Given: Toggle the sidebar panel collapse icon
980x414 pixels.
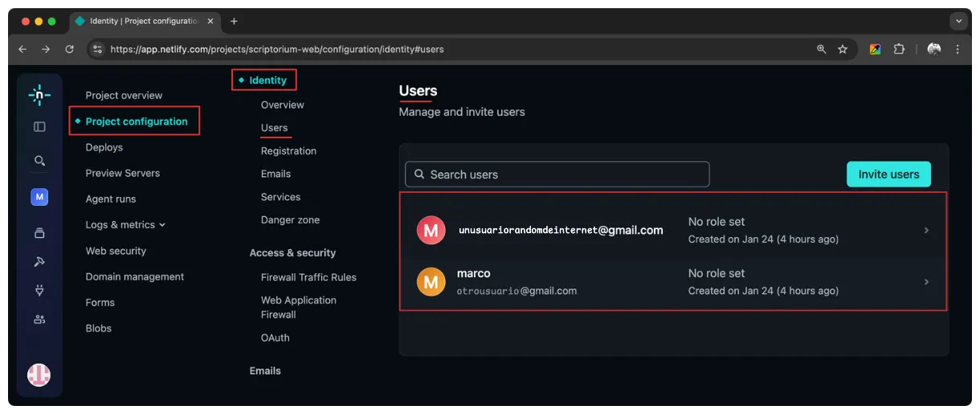Looking at the screenshot, I should pos(39,126).
